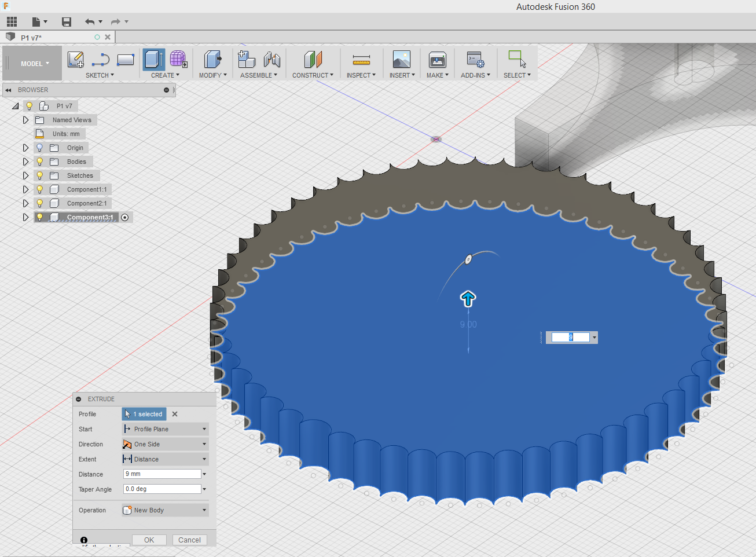The width and height of the screenshot is (756, 557).
Task: Open the CONSTRUCT menu
Action: (313, 75)
